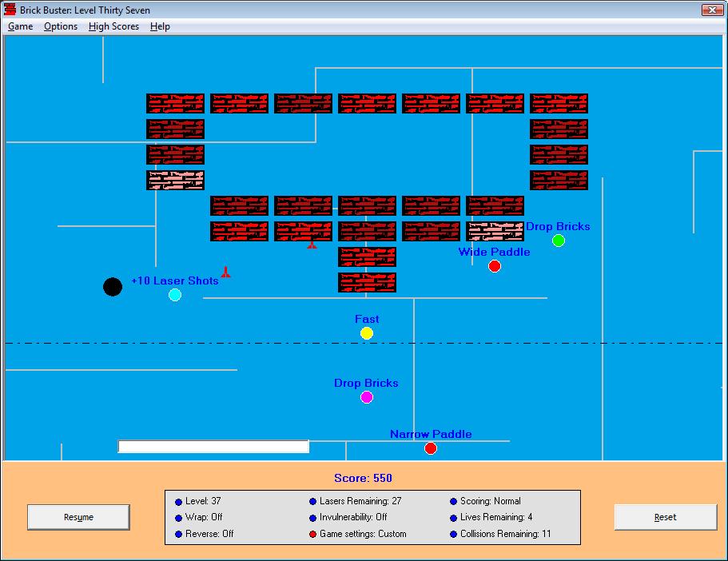This screenshot has width=728, height=561.
Task: Click the red Game settings: Custom indicator
Action: click(313, 534)
